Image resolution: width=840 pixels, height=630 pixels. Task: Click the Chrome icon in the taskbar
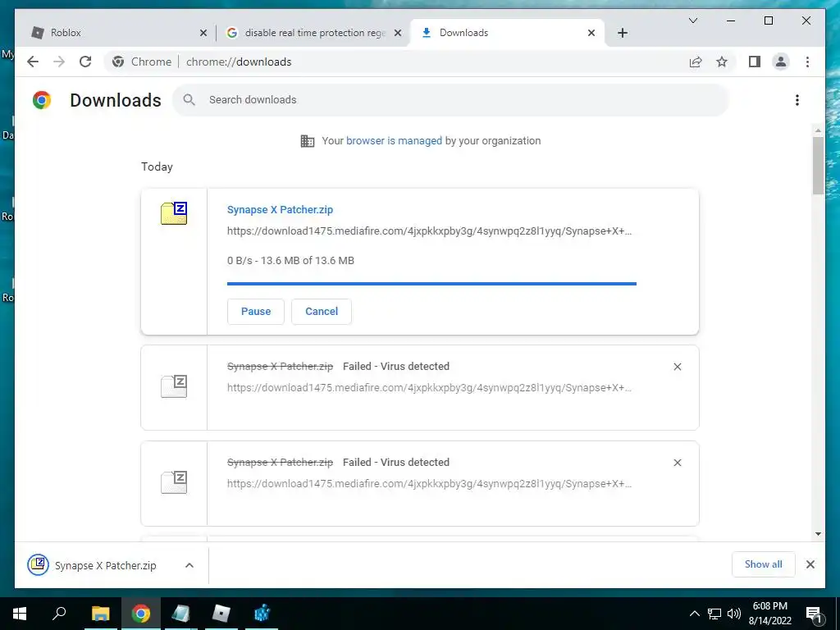point(141,614)
